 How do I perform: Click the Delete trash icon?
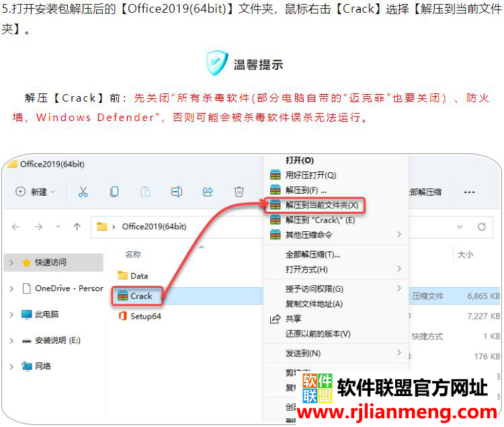(x=239, y=192)
